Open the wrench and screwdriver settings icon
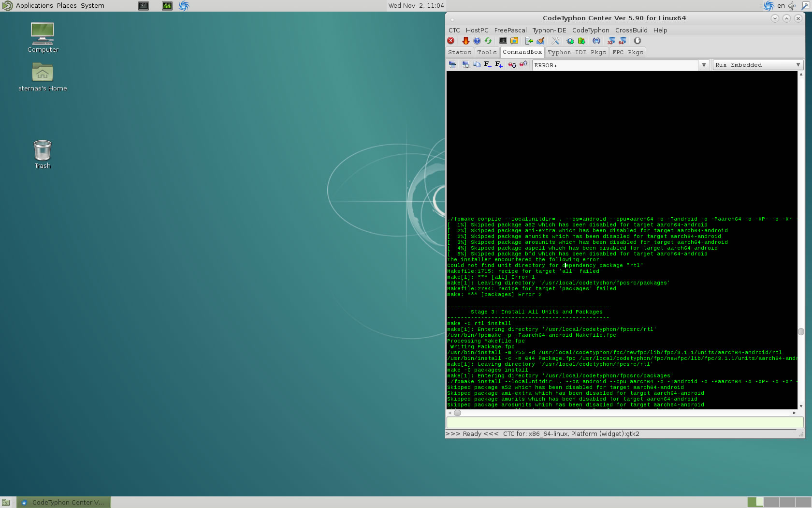Screen dimensions: 812x508 [x=555, y=41]
